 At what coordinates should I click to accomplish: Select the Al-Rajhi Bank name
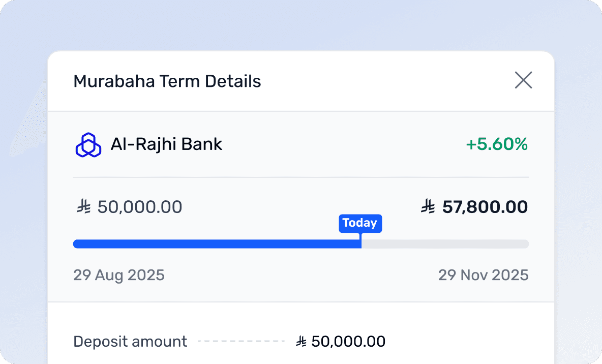coord(166,145)
